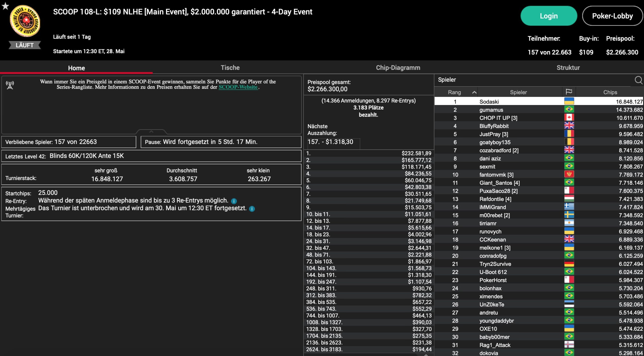
Task: Click gumamus's Brazil flag
Action: [569, 109]
